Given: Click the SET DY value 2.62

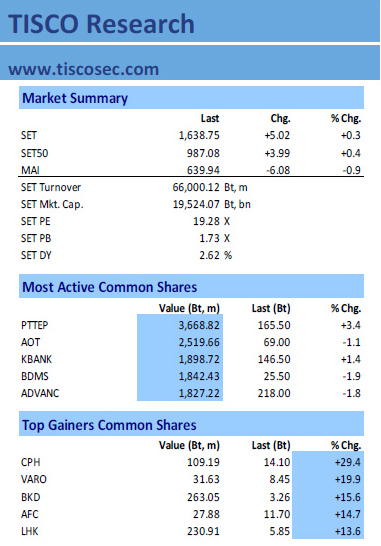Looking at the screenshot, I should [x=209, y=255].
